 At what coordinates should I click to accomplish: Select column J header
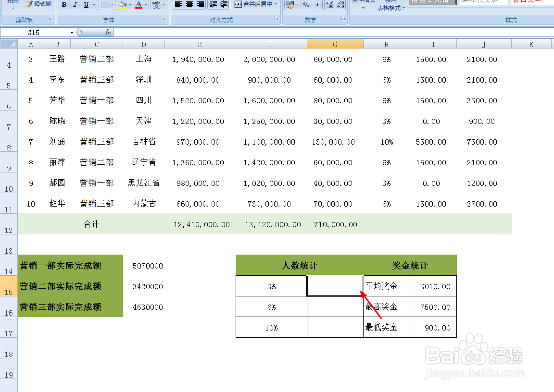coord(484,44)
